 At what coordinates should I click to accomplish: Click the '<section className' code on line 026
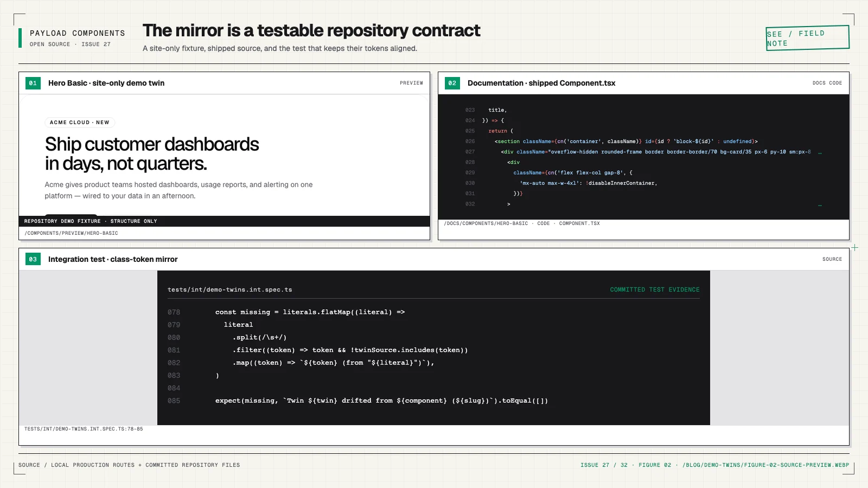click(x=626, y=142)
